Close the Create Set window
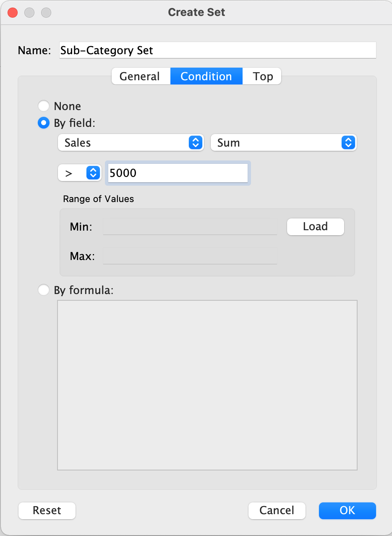The height and width of the screenshot is (536, 392). click(x=13, y=13)
